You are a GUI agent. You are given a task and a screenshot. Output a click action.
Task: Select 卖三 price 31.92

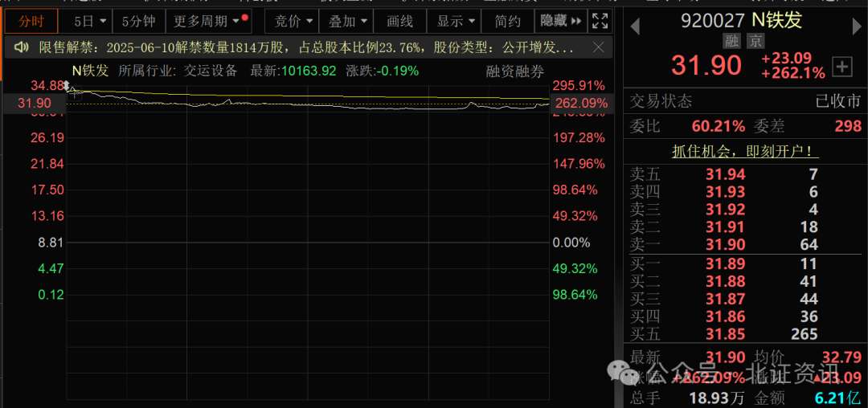pyautogui.click(x=726, y=210)
